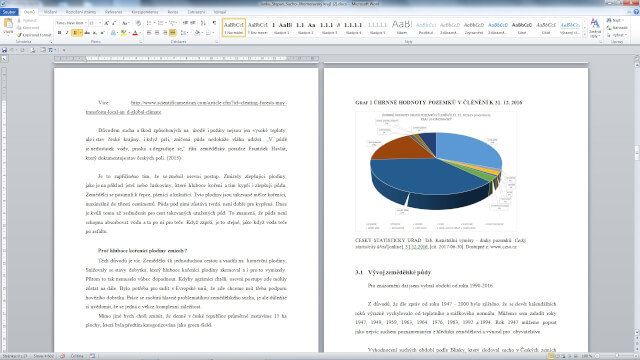Follow the scientificamerican.com hyperlink in document

click(209, 102)
